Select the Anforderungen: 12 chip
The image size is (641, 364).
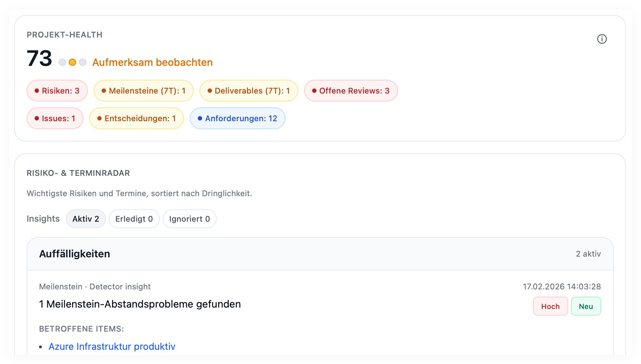237,118
